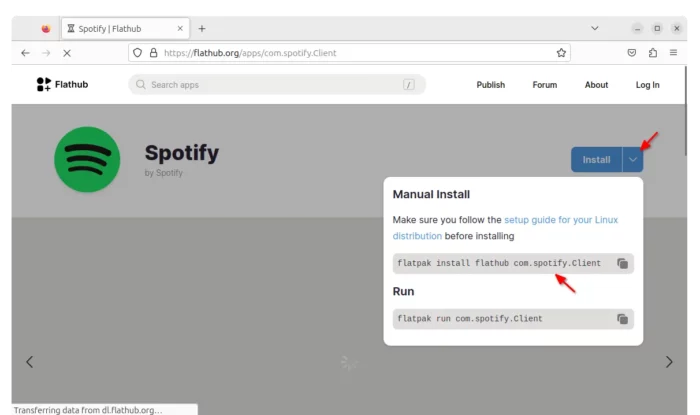Image resolution: width=700 pixels, height=415 pixels.
Task: Click the Spotify app logo
Action: tap(87, 160)
